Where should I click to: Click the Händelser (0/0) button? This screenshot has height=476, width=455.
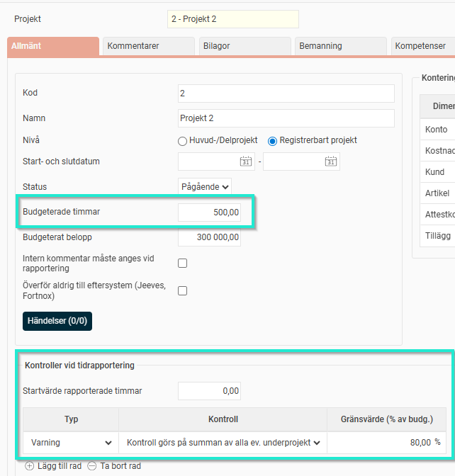(57, 321)
